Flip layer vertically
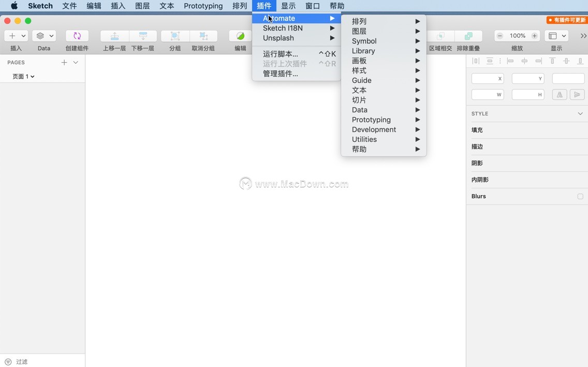This screenshot has height=367, width=588. pyautogui.click(x=577, y=95)
